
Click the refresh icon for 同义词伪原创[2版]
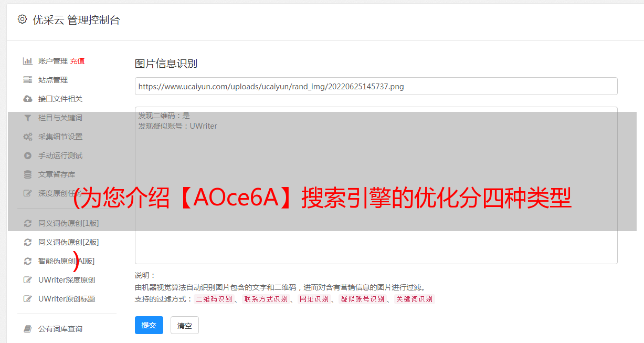pyautogui.click(x=28, y=242)
